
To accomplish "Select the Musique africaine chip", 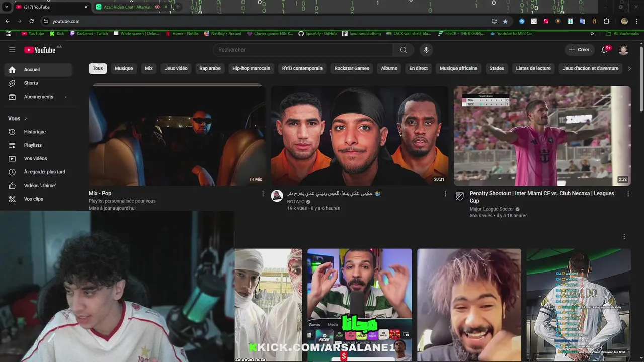I will (458, 68).
